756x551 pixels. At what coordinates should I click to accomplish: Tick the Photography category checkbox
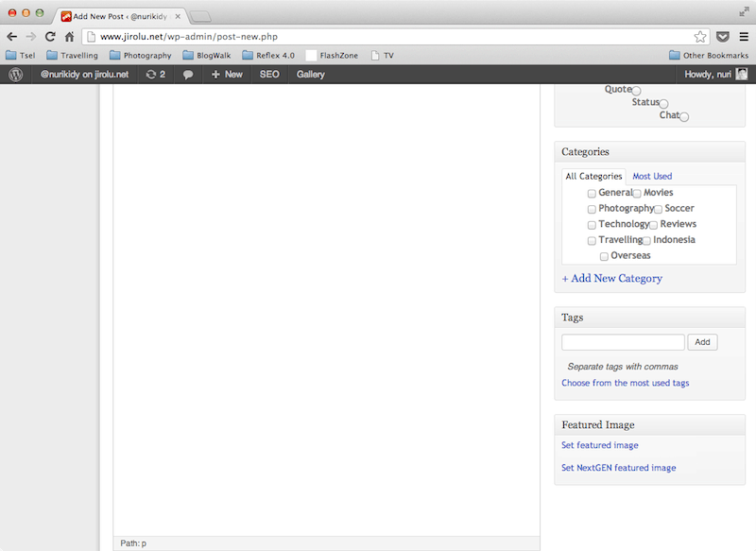592,209
